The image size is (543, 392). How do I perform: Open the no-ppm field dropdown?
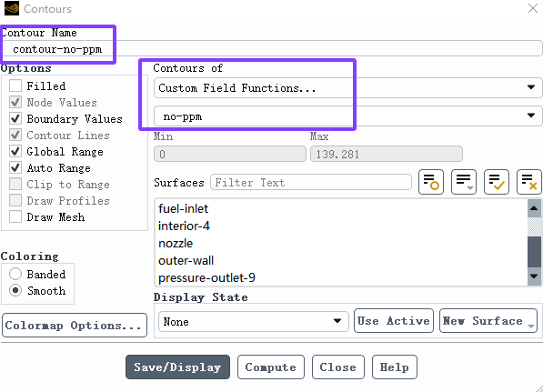coord(347,116)
